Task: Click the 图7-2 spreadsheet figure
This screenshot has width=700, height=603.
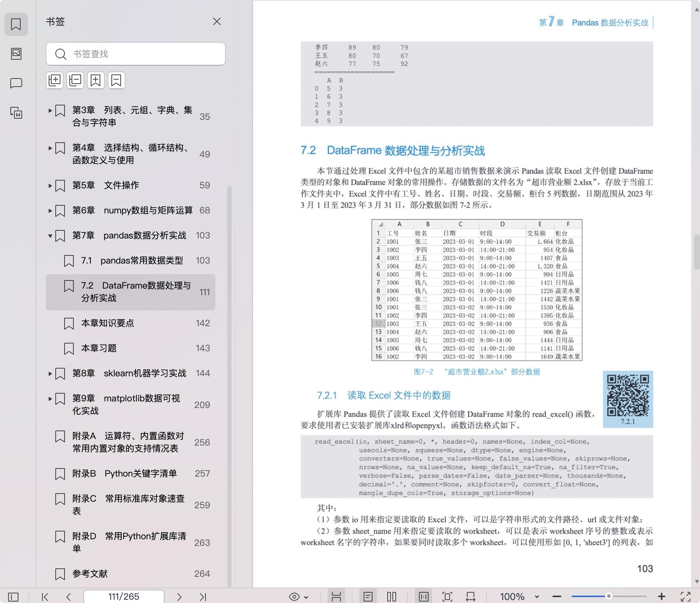Action: coord(477,290)
